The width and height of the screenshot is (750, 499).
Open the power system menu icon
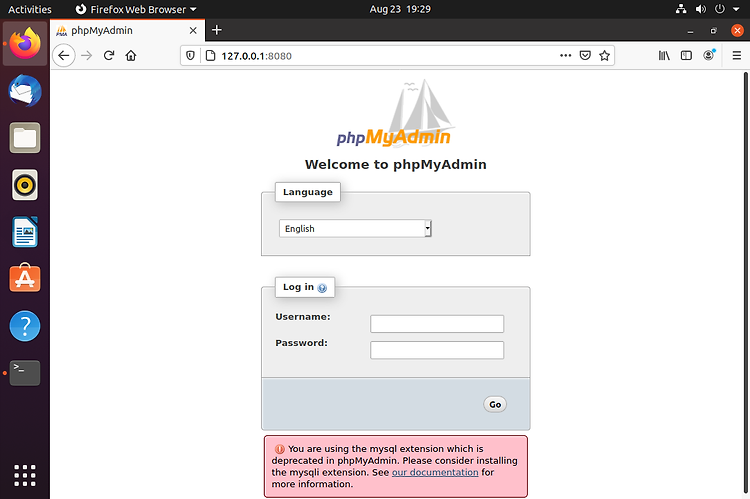tap(719, 9)
